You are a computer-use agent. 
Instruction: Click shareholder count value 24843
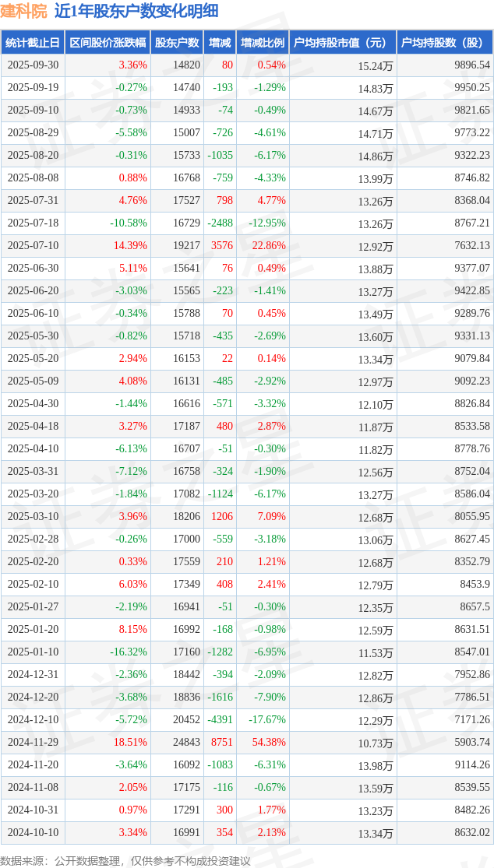[186, 743]
